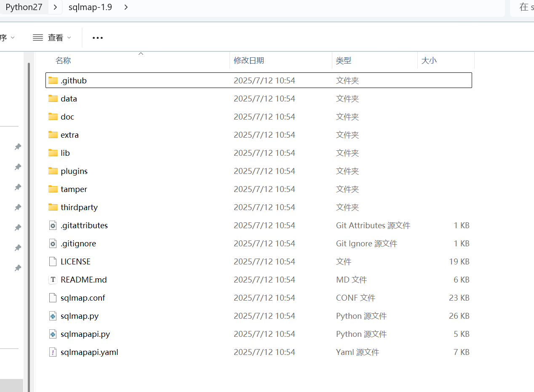Click the CONF 文件 type cell

[355, 298]
